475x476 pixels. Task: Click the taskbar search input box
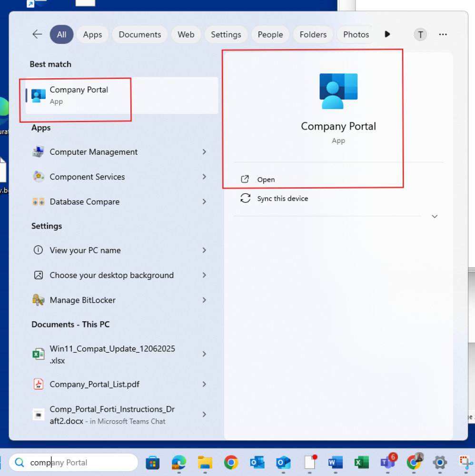coord(76,462)
